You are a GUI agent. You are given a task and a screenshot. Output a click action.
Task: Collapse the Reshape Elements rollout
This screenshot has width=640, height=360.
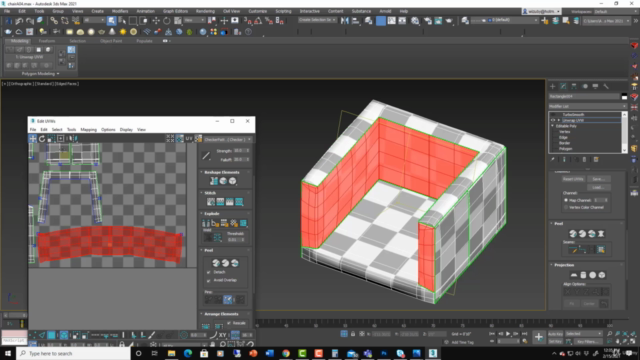click(x=202, y=172)
